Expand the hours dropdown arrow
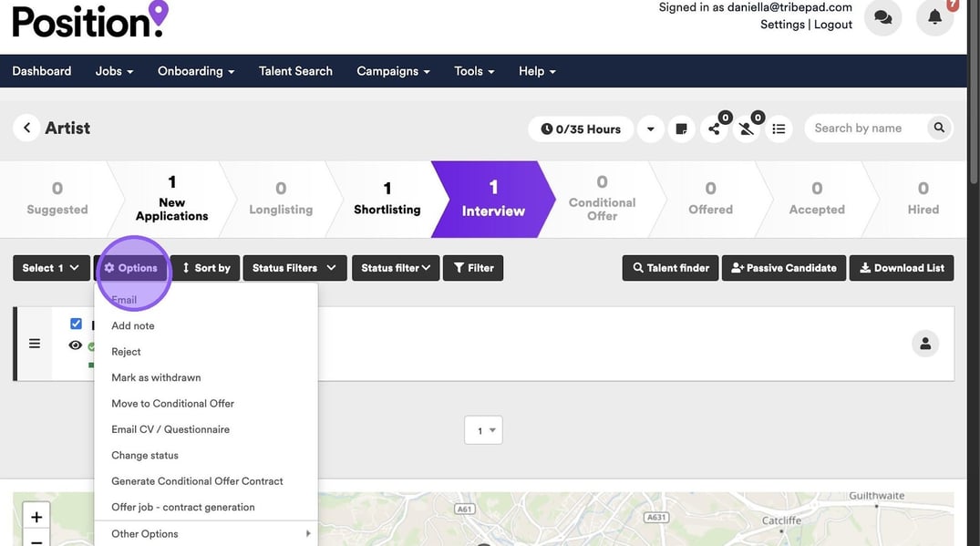This screenshot has width=980, height=546. pos(650,129)
